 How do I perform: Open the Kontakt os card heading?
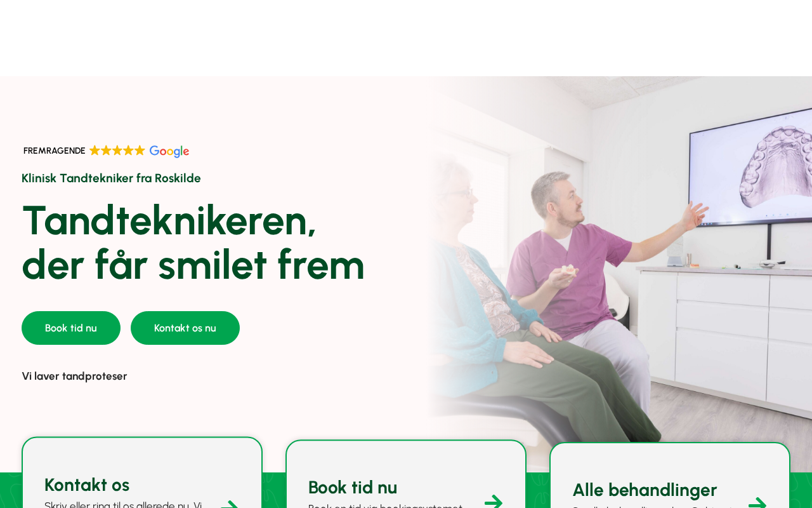point(87,485)
